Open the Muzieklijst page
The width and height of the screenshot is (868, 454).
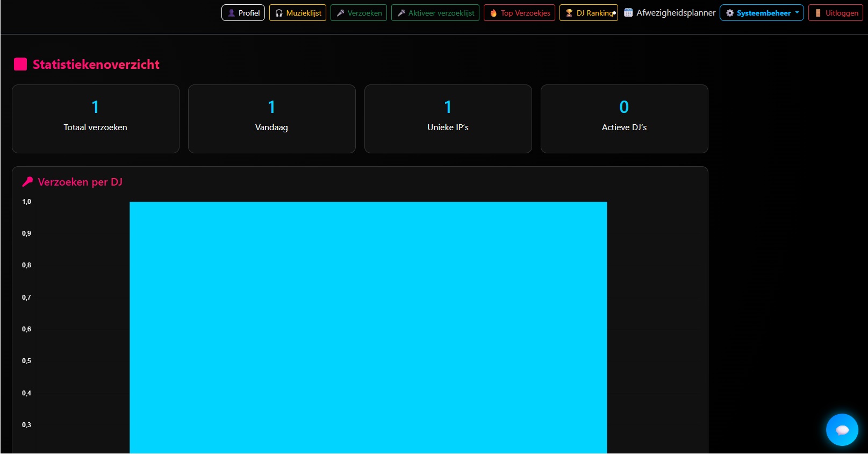point(303,13)
